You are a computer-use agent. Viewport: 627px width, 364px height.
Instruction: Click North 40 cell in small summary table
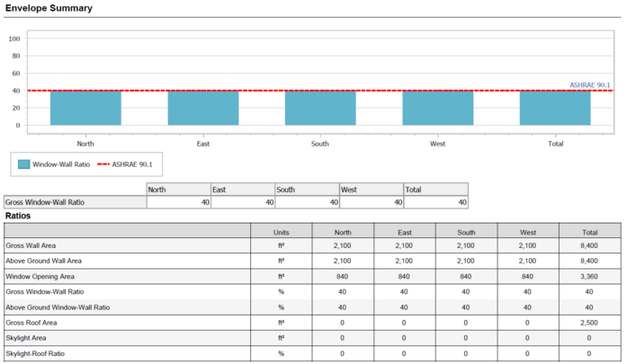coord(179,202)
